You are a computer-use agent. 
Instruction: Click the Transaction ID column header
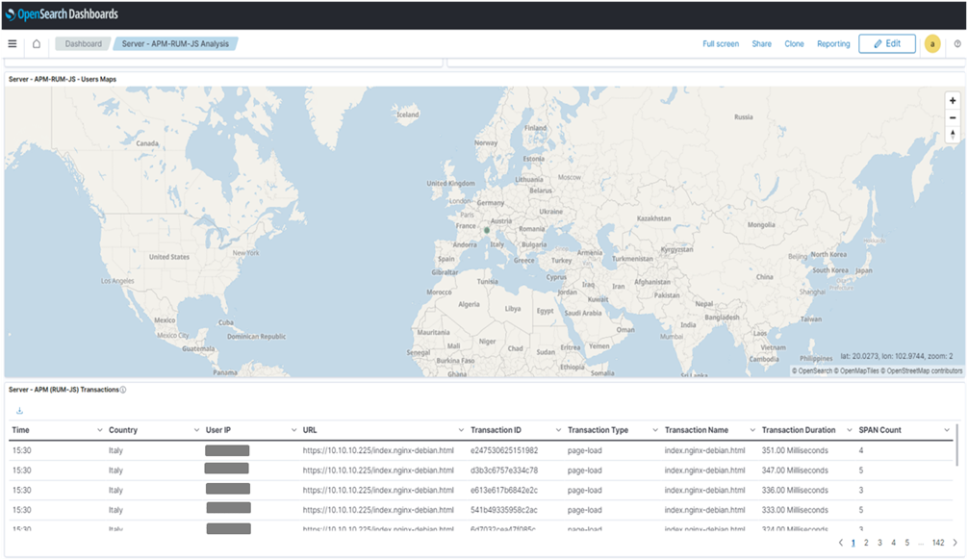pos(496,430)
